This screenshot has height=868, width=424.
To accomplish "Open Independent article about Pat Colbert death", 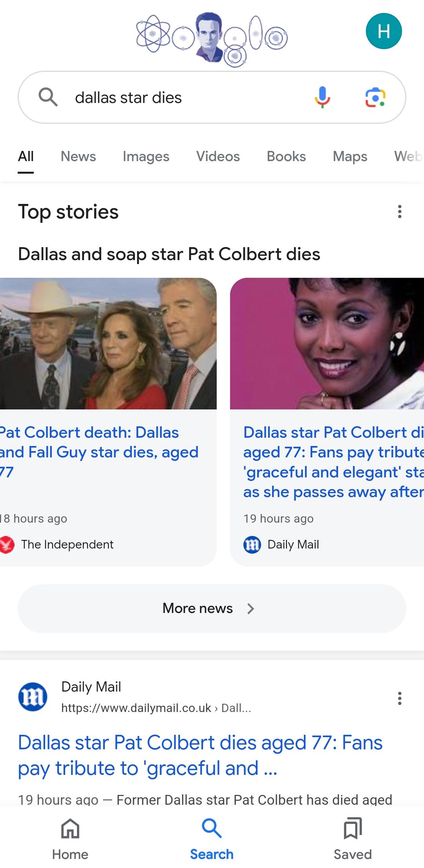I will pyautogui.click(x=98, y=452).
